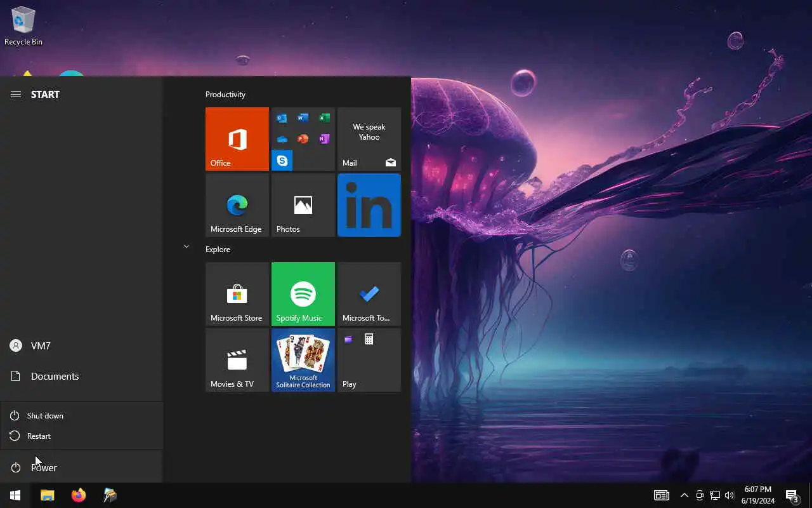The width and height of the screenshot is (812, 508).
Task: Open File Explorer from the taskbar
Action: pos(48,495)
